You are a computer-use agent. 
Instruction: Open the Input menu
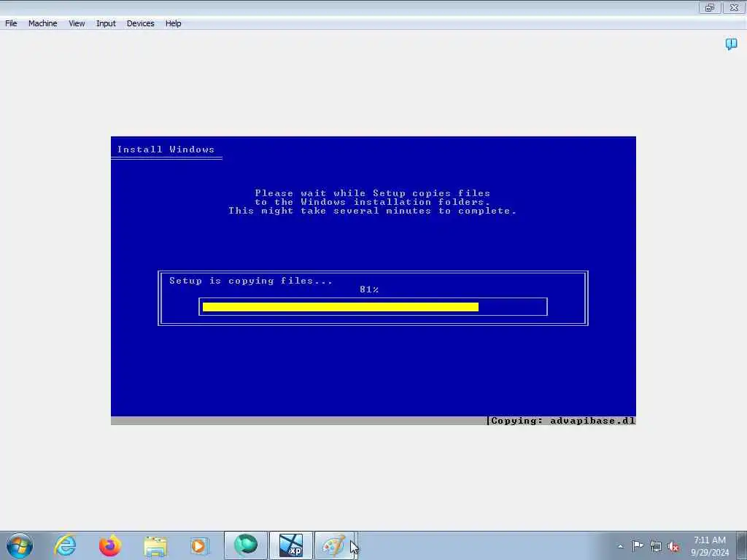tap(106, 23)
